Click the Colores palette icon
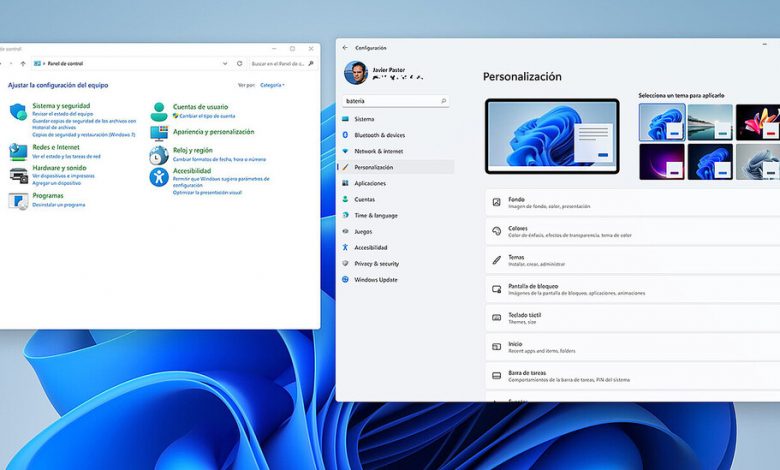This screenshot has width=780, height=470. [496, 231]
